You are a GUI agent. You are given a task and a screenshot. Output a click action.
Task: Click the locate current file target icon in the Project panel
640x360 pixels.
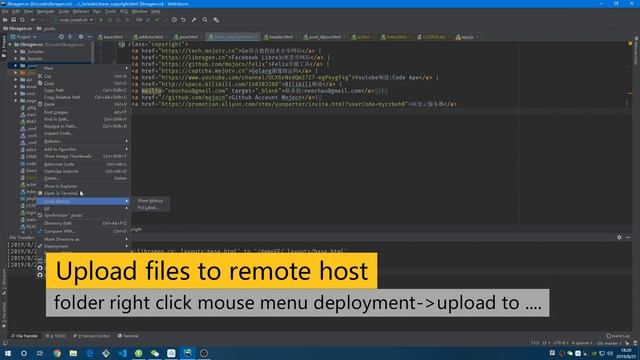61,37
